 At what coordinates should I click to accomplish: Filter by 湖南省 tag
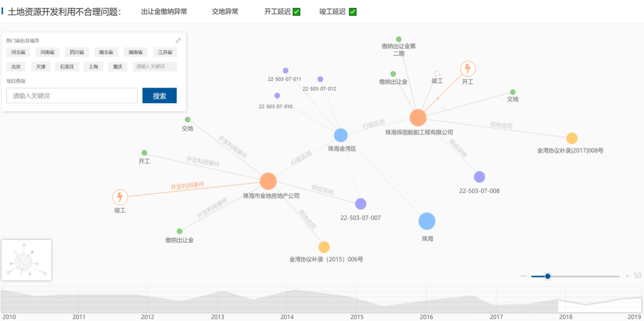tap(136, 52)
